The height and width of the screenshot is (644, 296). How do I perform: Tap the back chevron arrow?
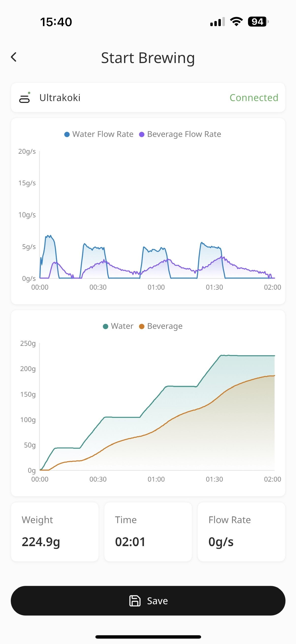14,57
